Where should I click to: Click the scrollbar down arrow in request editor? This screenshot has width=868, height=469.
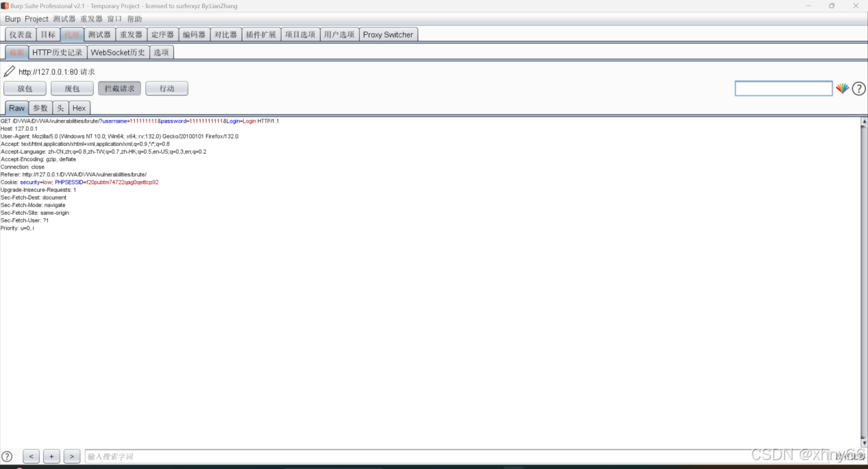coord(864,444)
